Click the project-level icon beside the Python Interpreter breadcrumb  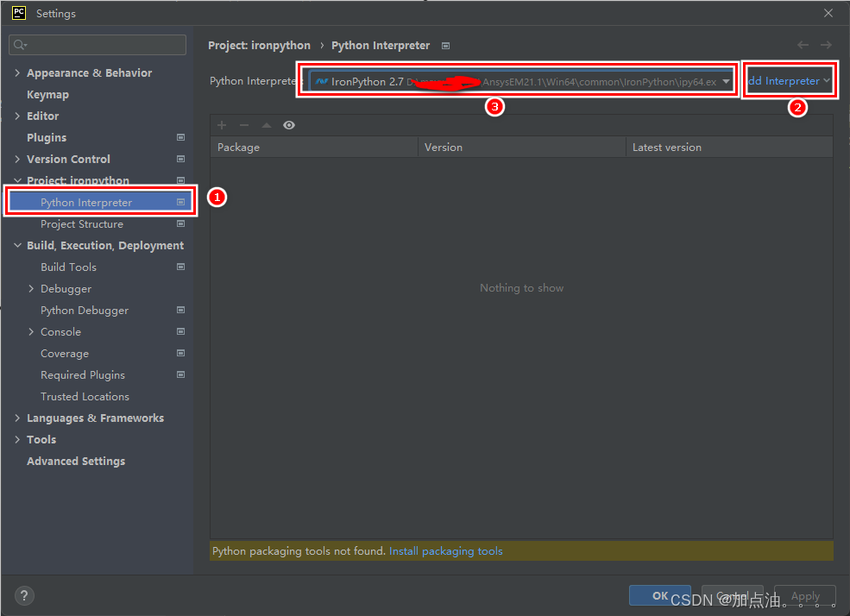pyautogui.click(x=445, y=46)
